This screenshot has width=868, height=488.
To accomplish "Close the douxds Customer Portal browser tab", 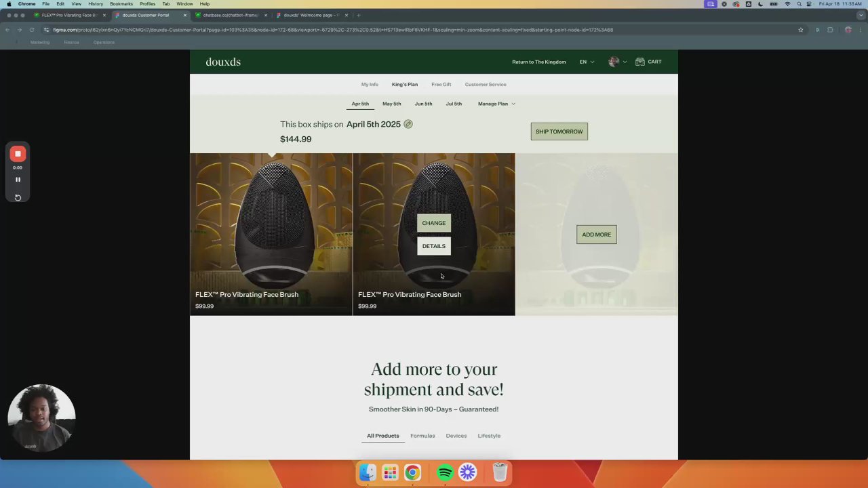I will pyautogui.click(x=184, y=15).
